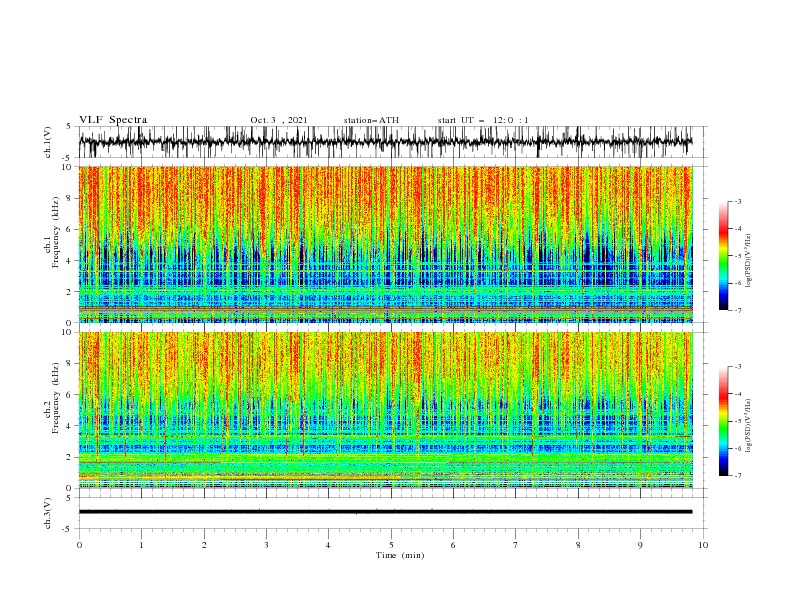Click the time axis tick label "1"

141,545
